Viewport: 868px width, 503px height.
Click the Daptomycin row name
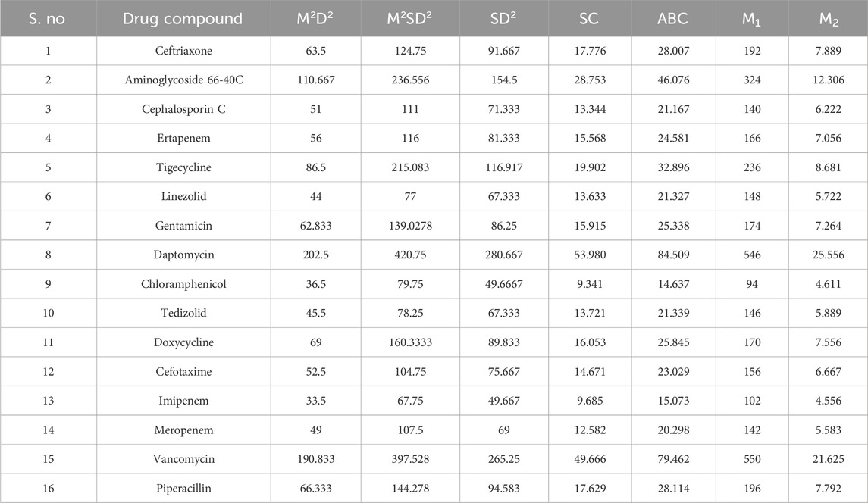tap(183, 255)
